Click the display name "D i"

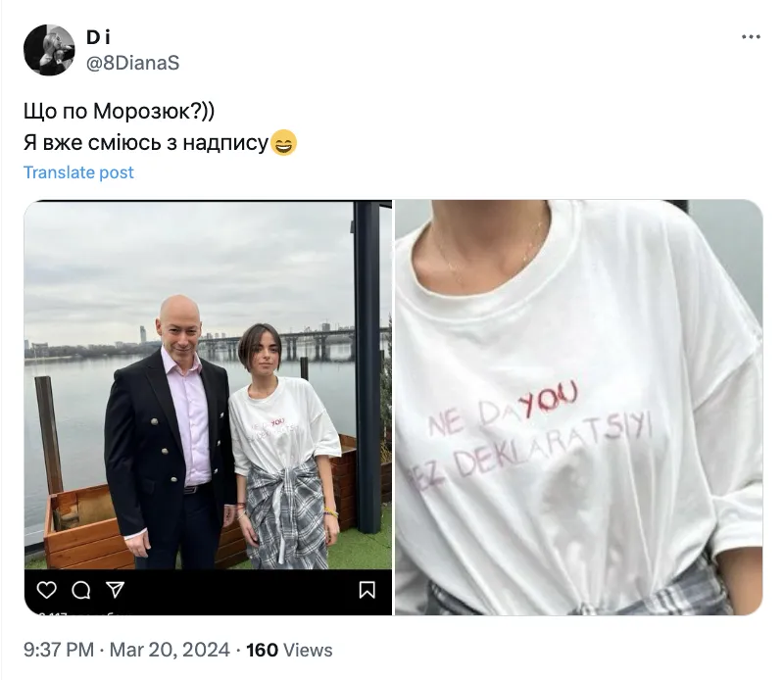click(x=98, y=38)
